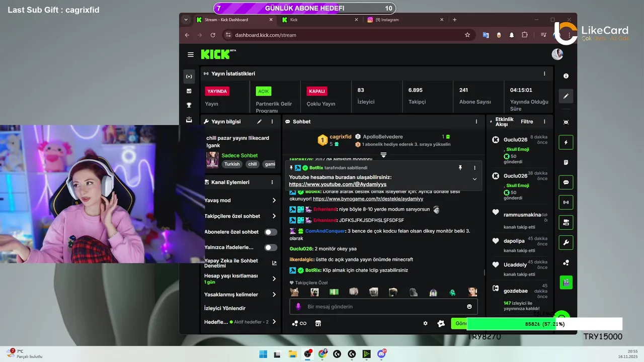Toggle the broadcast signal panel icon

566,202
